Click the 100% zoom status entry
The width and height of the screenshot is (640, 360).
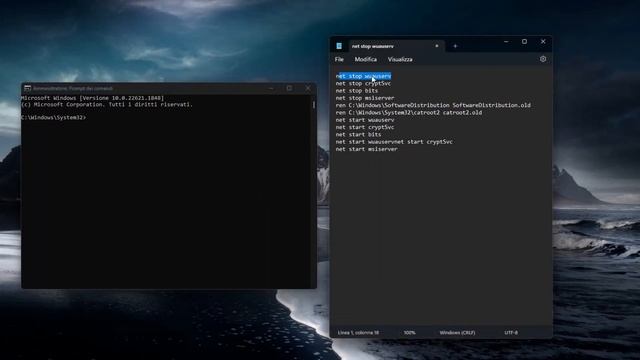pyautogui.click(x=409, y=333)
